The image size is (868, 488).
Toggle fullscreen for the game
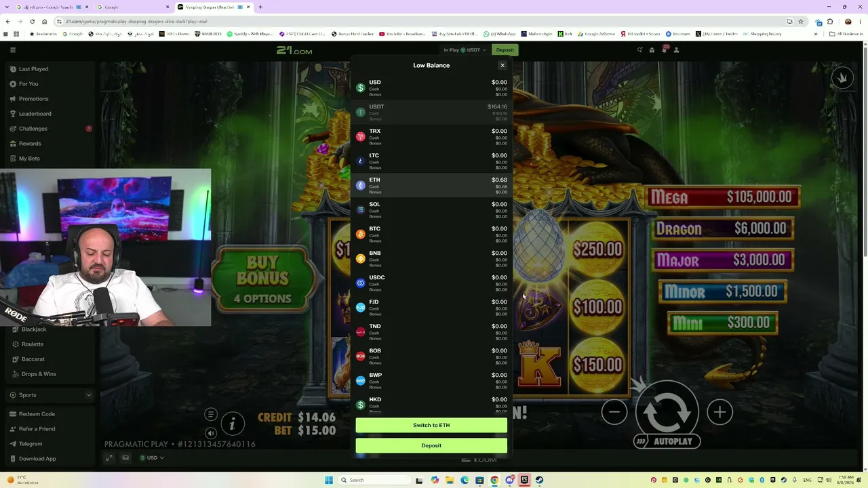point(109,457)
